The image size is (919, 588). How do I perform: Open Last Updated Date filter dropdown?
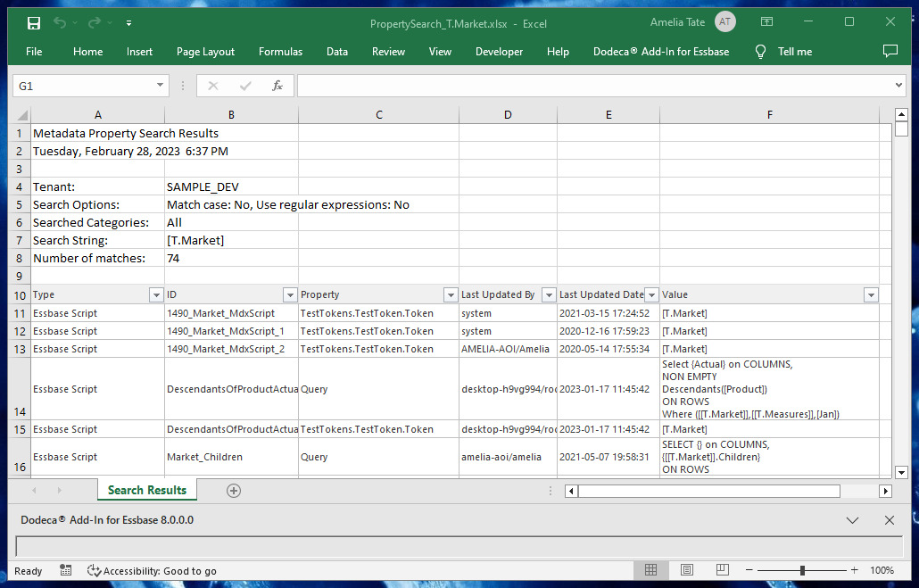point(651,294)
